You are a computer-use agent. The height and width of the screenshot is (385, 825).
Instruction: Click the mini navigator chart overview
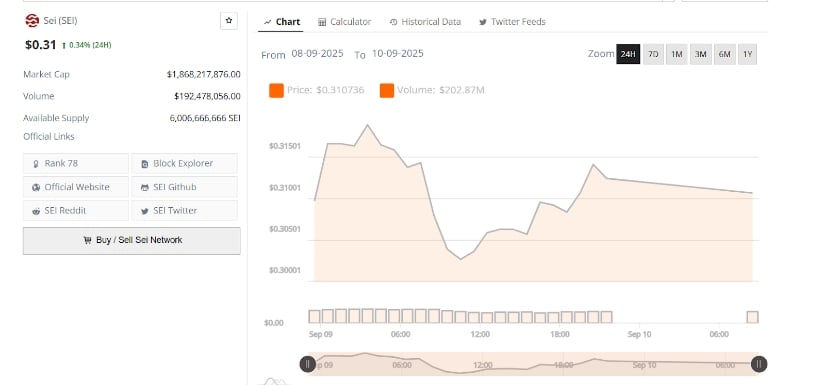point(533,364)
